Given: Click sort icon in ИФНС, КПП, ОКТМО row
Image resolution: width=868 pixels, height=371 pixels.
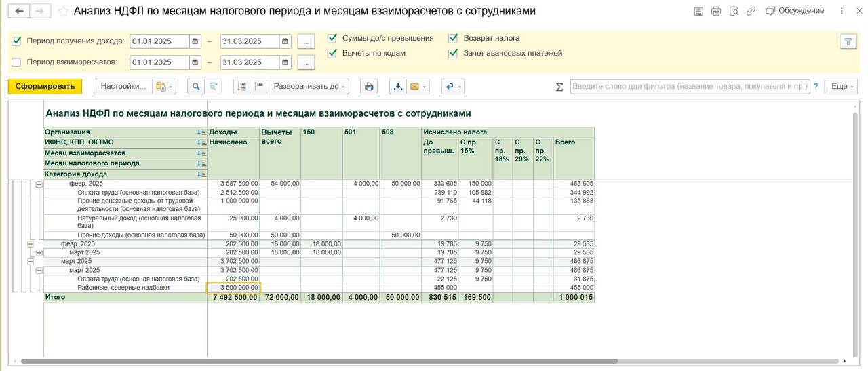Looking at the screenshot, I should 201,142.
